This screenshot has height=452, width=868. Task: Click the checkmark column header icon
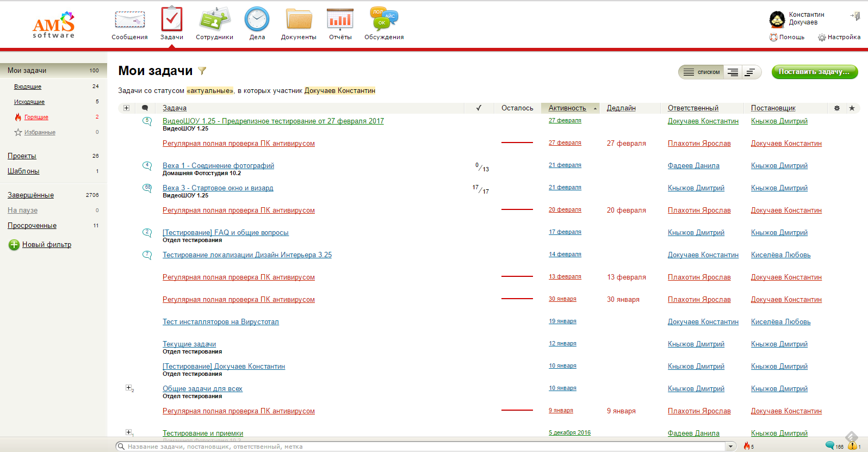pyautogui.click(x=479, y=108)
